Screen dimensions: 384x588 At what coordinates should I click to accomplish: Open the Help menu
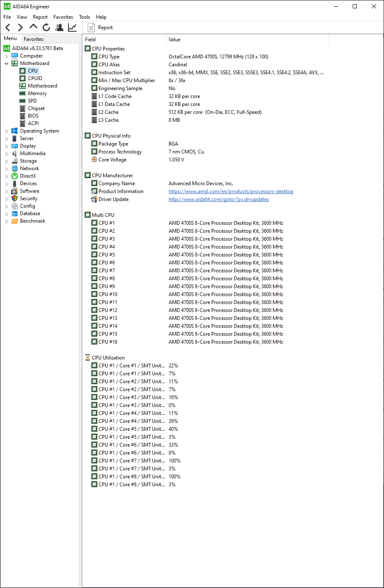pyautogui.click(x=101, y=17)
